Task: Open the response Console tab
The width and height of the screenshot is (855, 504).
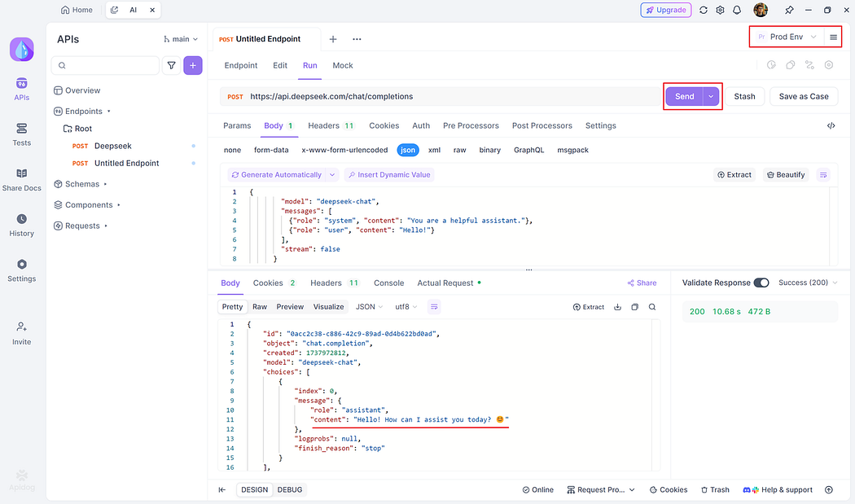Action: pos(388,283)
